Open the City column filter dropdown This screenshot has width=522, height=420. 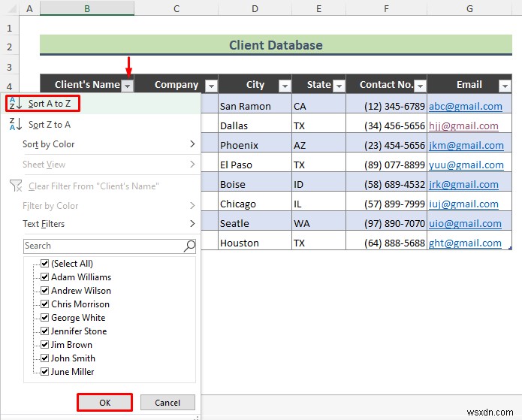click(x=285, y=86)
